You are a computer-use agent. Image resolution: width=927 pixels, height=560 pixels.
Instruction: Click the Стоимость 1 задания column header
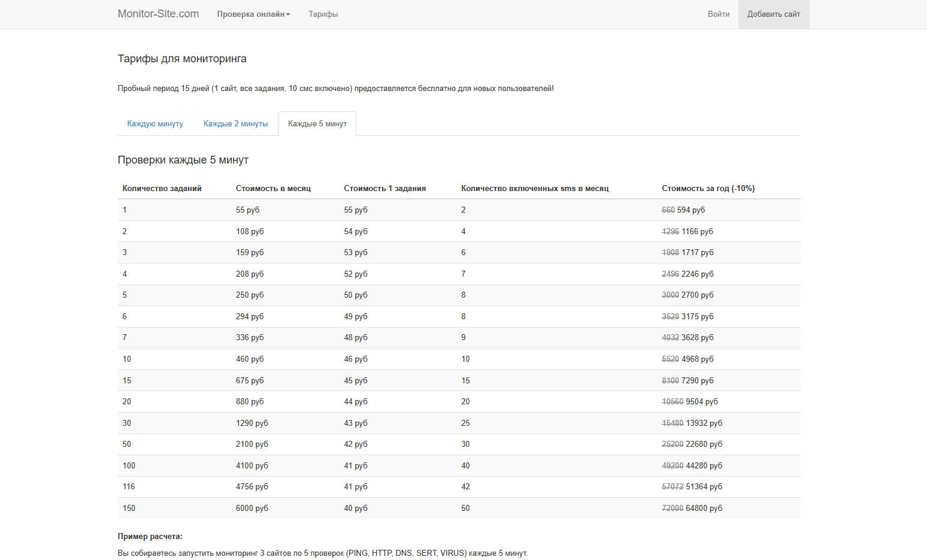coord(384,189)
